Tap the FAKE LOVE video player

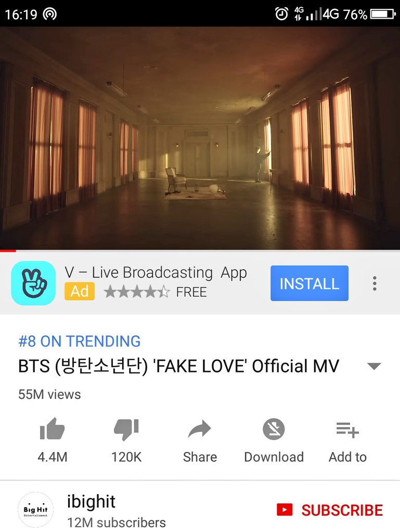[200, 138]
